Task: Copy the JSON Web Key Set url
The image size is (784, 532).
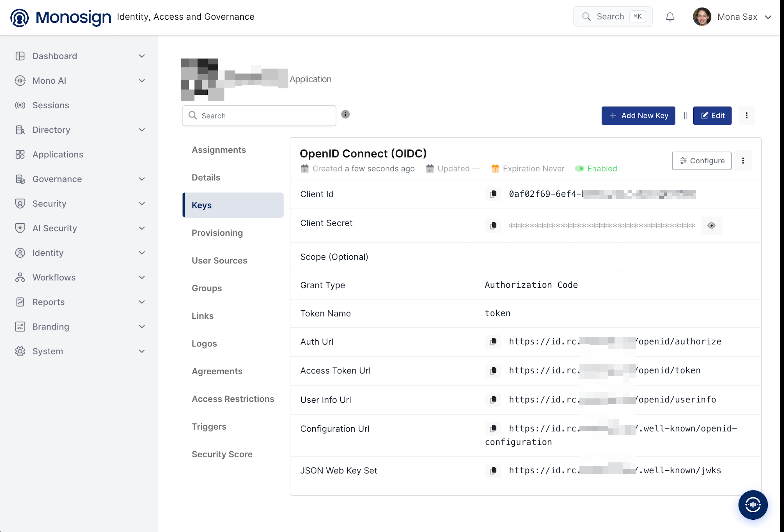Action: click(x=493, y=471)
